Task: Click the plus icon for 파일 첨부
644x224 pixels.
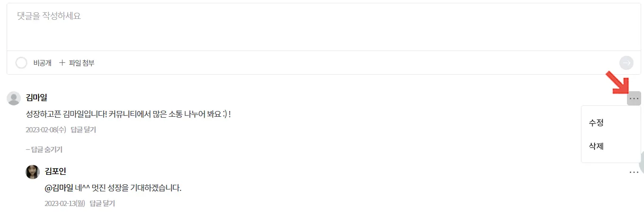Action: (62, 63)
